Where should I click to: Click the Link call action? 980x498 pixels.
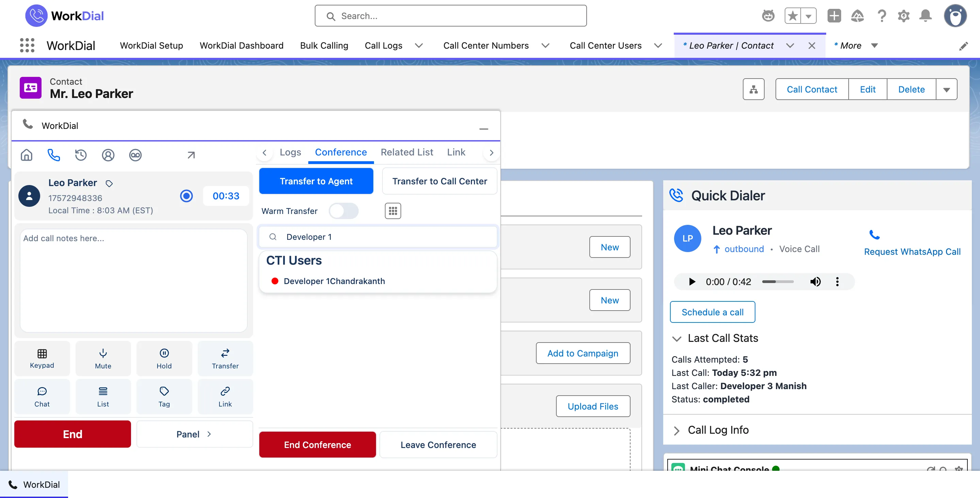coord(225,396)
